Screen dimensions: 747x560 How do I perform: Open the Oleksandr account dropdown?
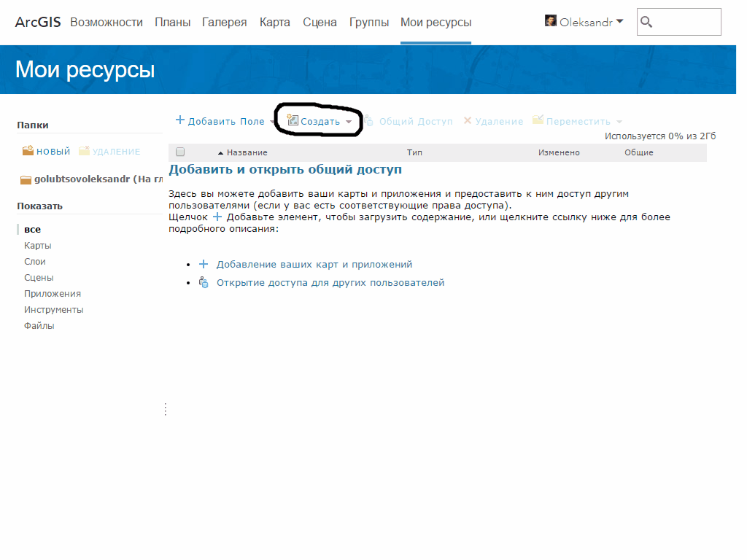point(619,21)
